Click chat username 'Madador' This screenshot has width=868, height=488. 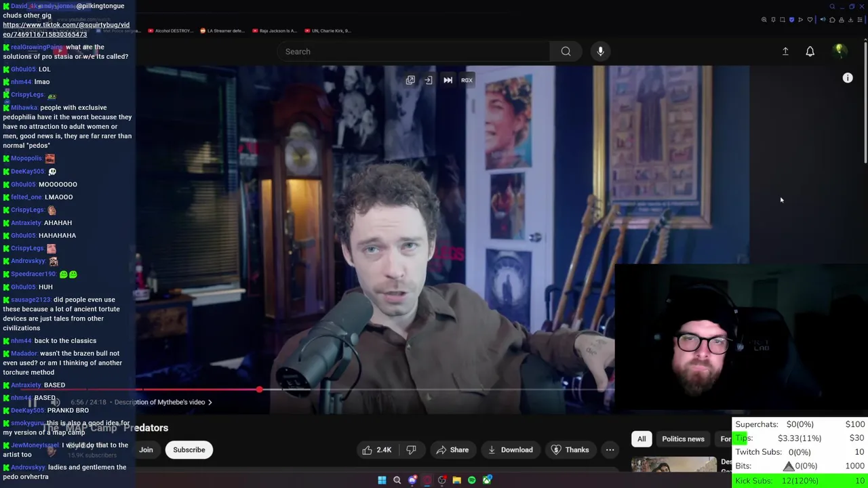[24, 354]
